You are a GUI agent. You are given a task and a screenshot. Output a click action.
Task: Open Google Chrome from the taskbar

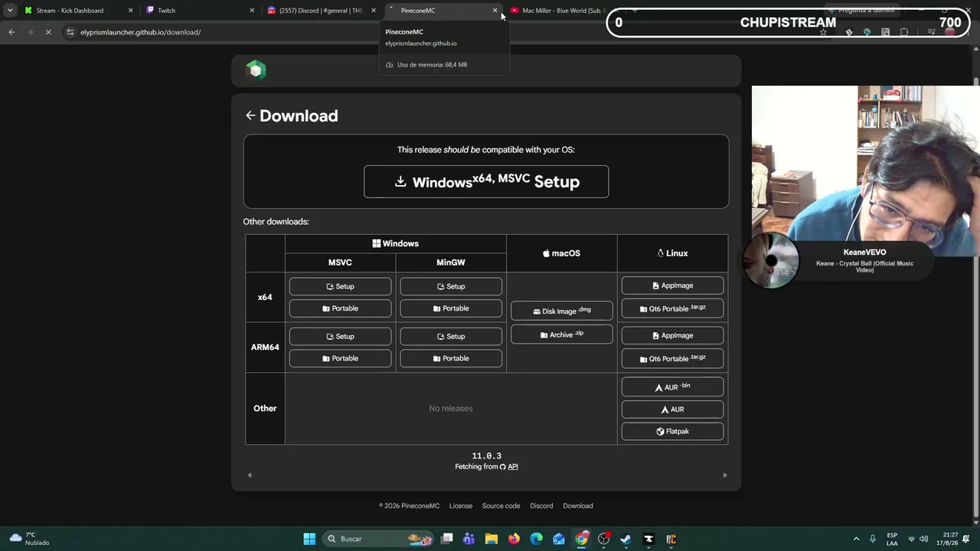click(582, 539)
